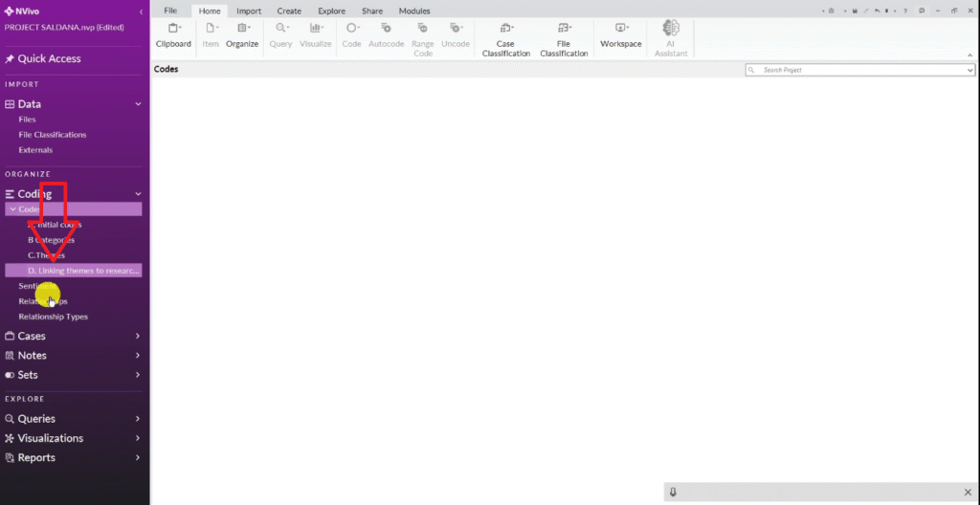Expand the Cases section
The width and height of the screenshot is (980, 505).
138,336
